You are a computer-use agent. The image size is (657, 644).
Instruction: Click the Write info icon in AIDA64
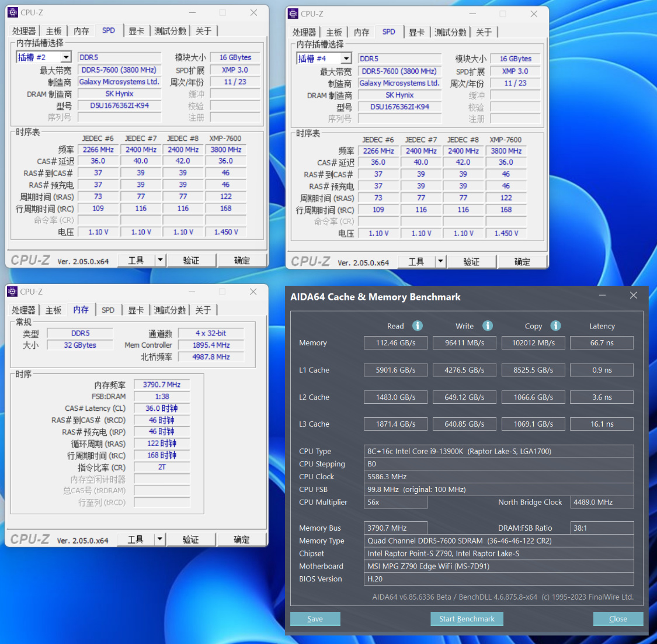[487, 326]
